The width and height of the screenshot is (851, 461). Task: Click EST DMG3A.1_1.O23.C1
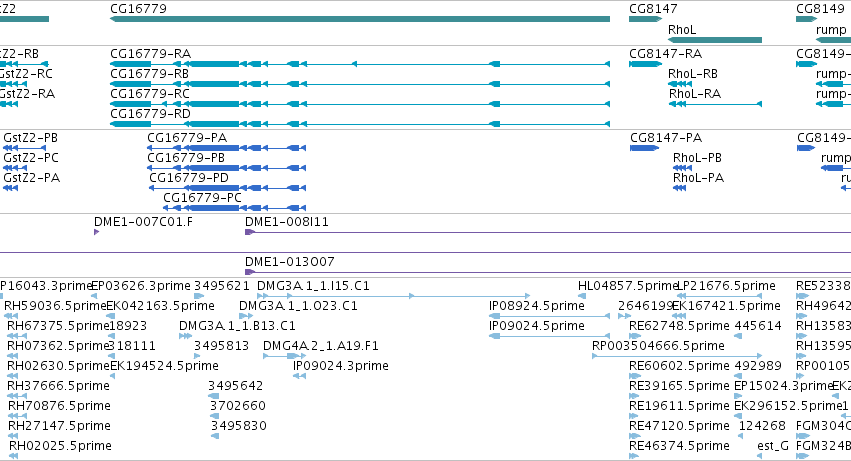299,306
